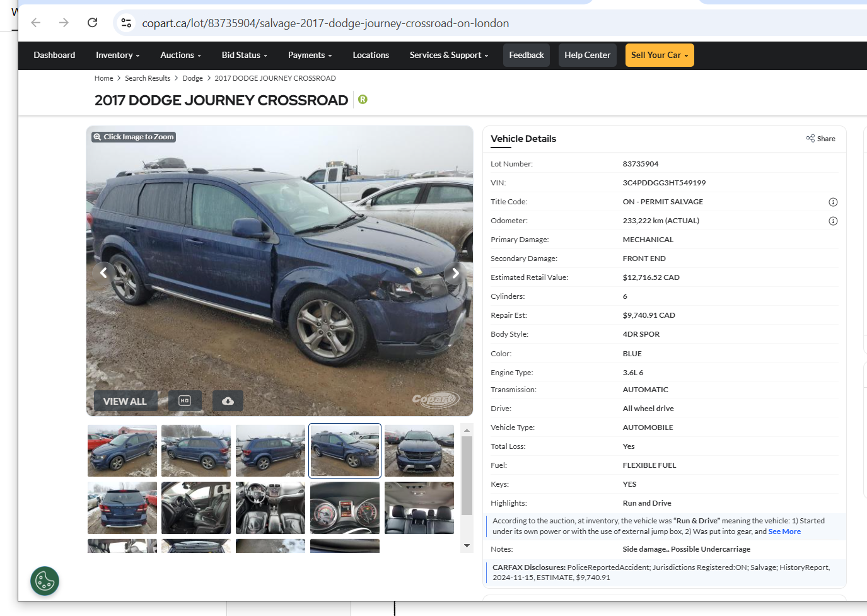
Task: Expand the Services & Support dropdown
Action: [x=449, y=55]
